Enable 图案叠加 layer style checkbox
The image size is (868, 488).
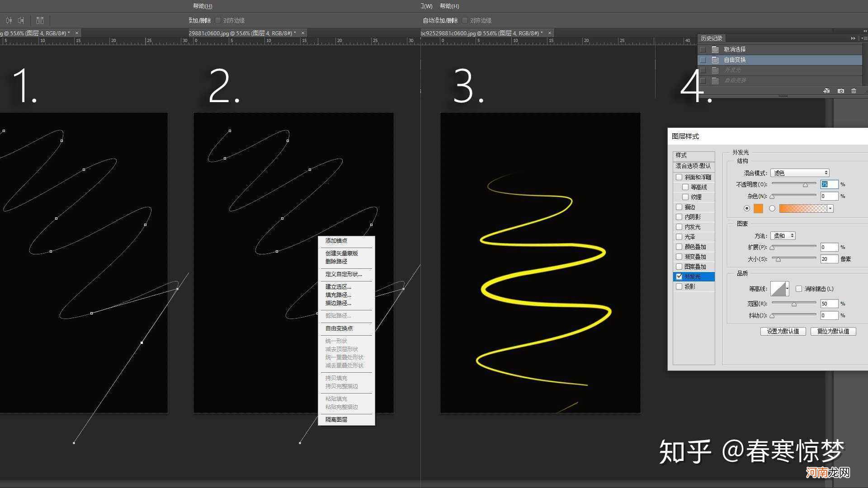[x=679, y=267]
